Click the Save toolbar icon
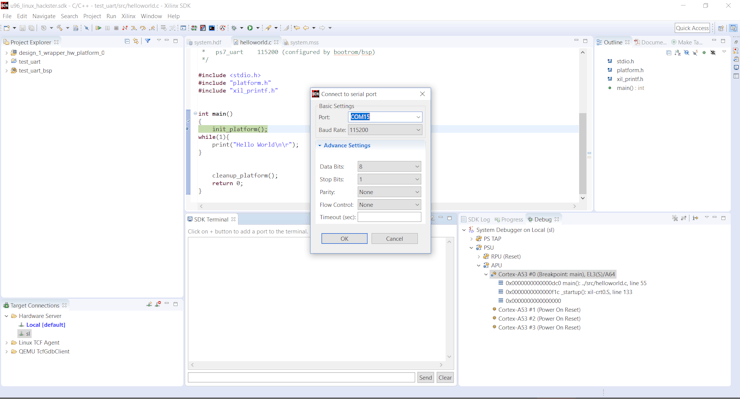The image size is (740, 399). [22, 28]
